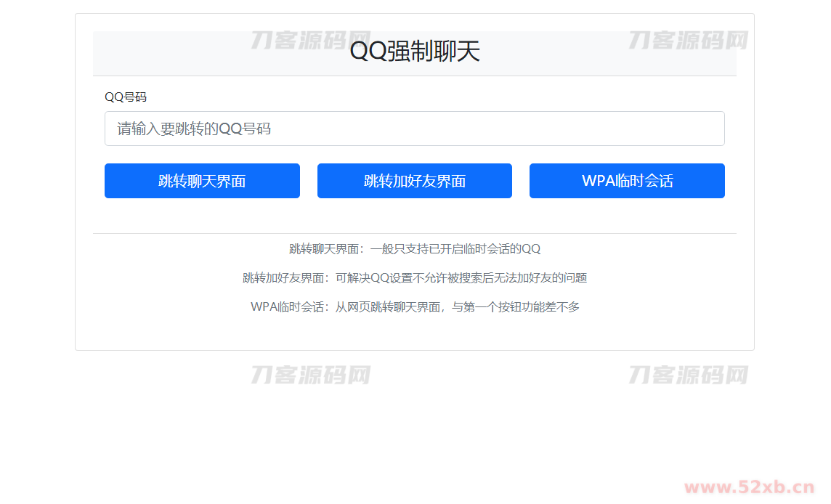Click the WPA临时会话 explanation line
Image resolution: width=831 pixels, height=504 pixels.
[415, 306]
